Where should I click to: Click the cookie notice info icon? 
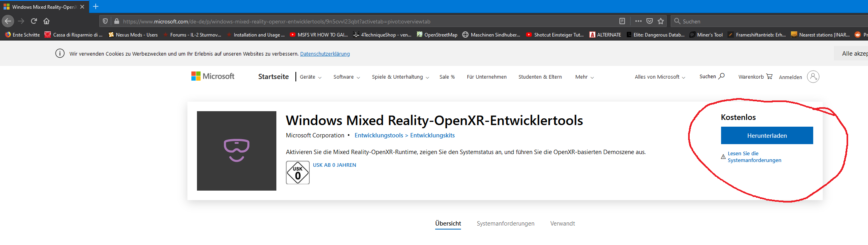pos(60,53)
